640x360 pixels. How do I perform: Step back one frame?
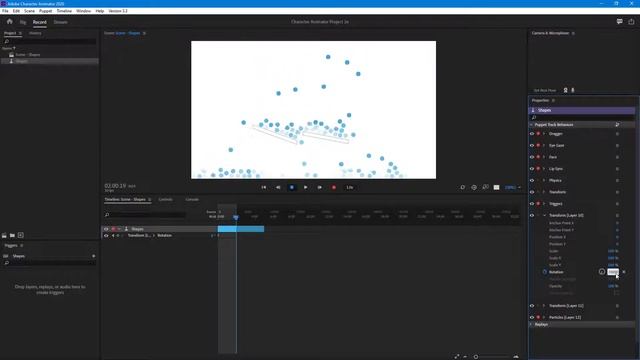tap(278, 187)
